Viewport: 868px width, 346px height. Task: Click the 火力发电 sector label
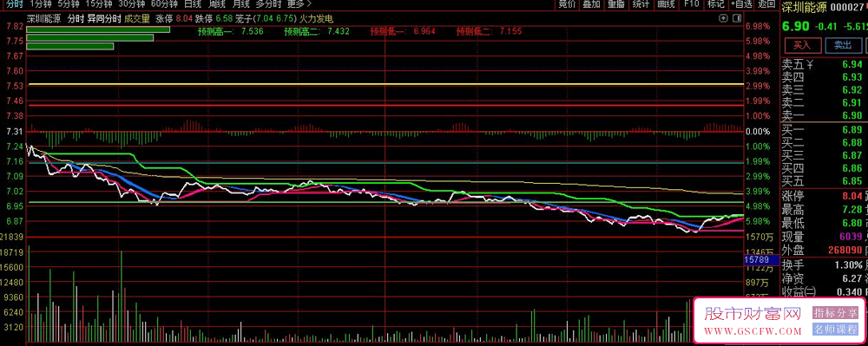(x=316, y=18)
